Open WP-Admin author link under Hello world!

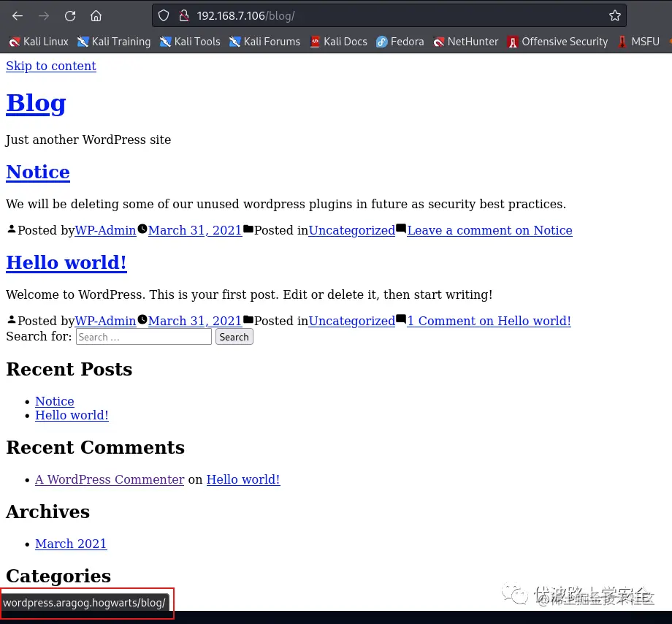(x=105, y=321)
